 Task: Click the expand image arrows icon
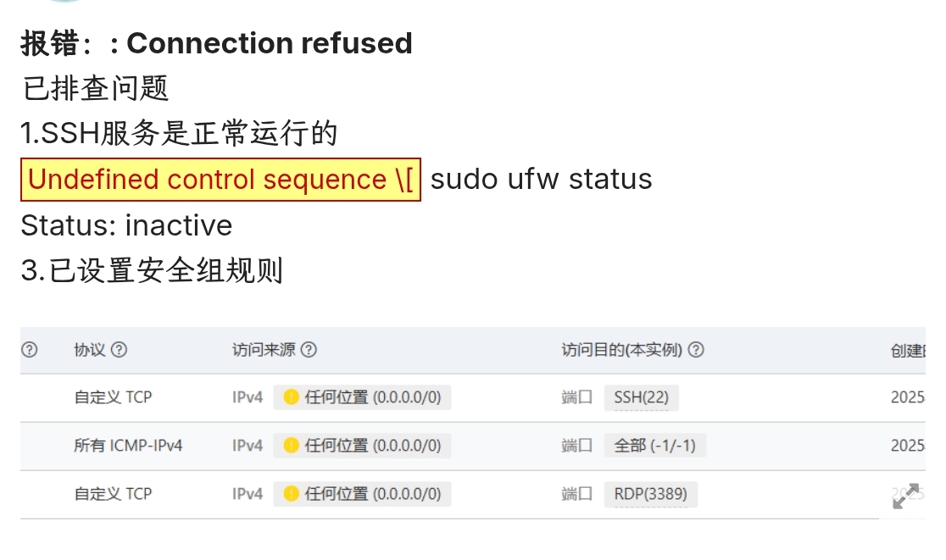point(906,496)
